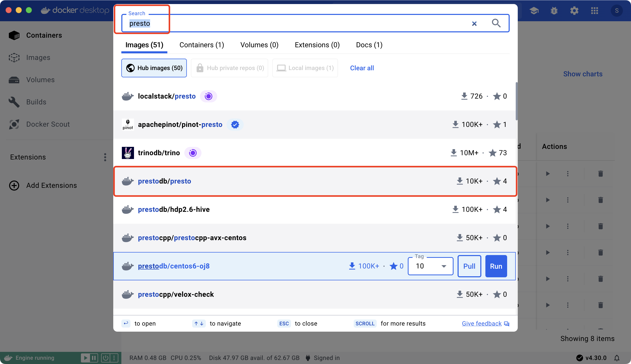
Task: Open Docker Desktop settings gear
Action: pos(574,11)
